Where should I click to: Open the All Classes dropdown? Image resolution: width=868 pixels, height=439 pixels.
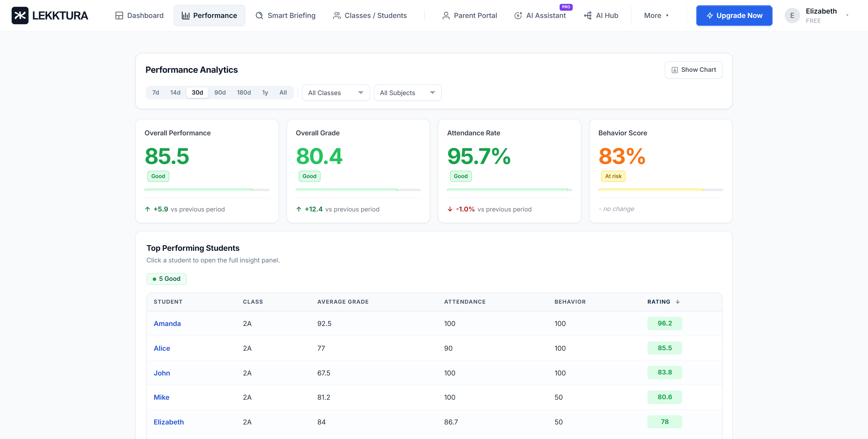[x=336, y=92]
